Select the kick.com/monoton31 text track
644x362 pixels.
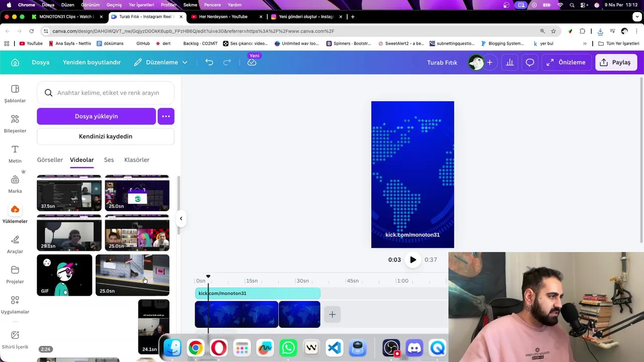tap(258, 293)
